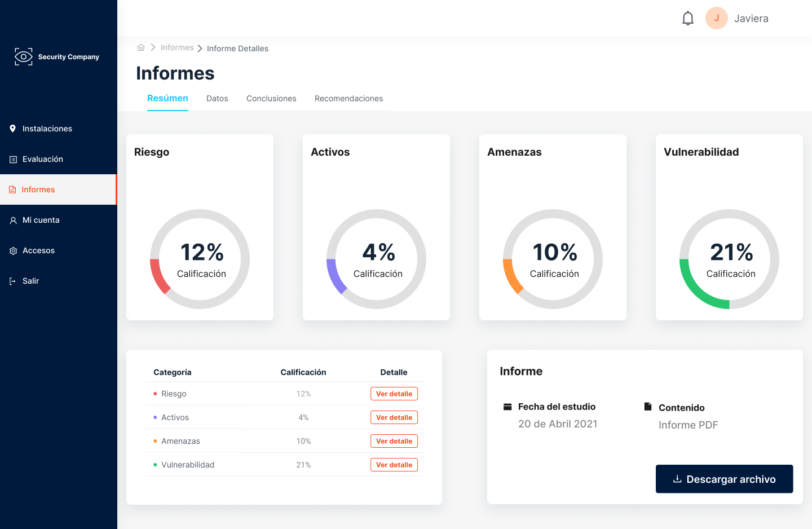The image size is (812, 529).
Task: Click the Security Company eye logo
Action: click(24, 56)
